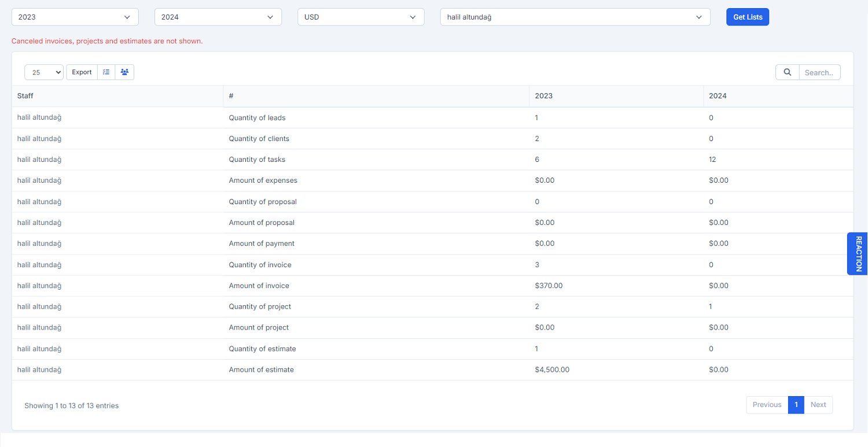
Task: Click the staff group people icon
Action: (x=124, y=72)
